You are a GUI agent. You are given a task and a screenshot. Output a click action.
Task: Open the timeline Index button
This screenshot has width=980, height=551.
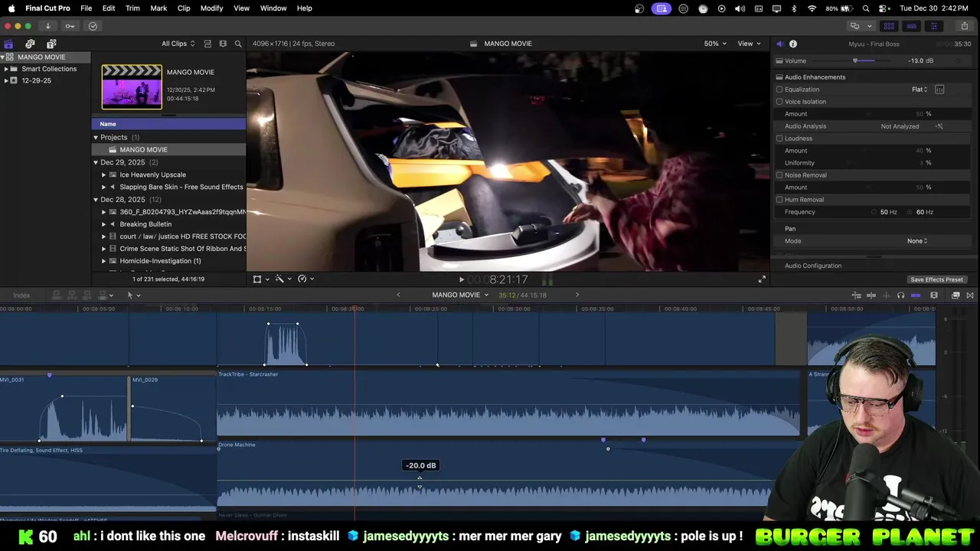tap(21, 295)
